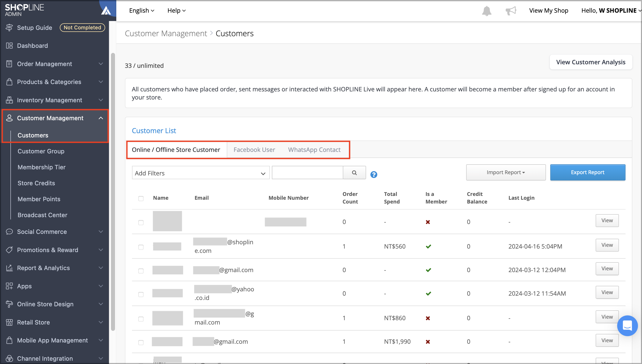
Task: Click the blue help question mark icon
Action: (x=374, y=174)
